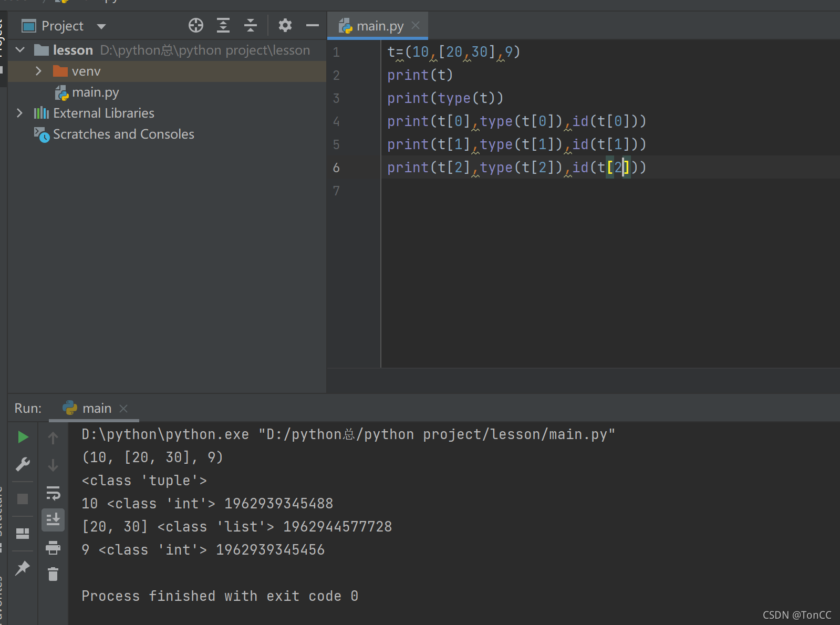Pin the run tab
This screenshot has height=625, width=840.
23,568
